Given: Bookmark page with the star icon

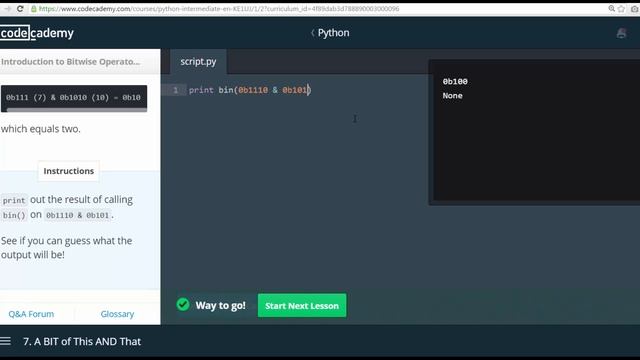Looking at the screenshot, I should 621,9.
